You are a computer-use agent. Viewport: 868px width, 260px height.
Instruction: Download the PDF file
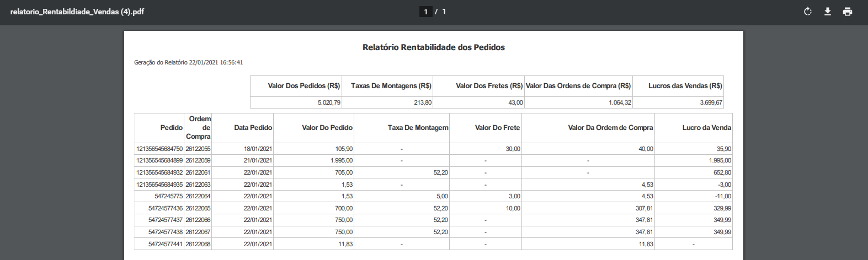pyautogui.click(x=828, y=12)
